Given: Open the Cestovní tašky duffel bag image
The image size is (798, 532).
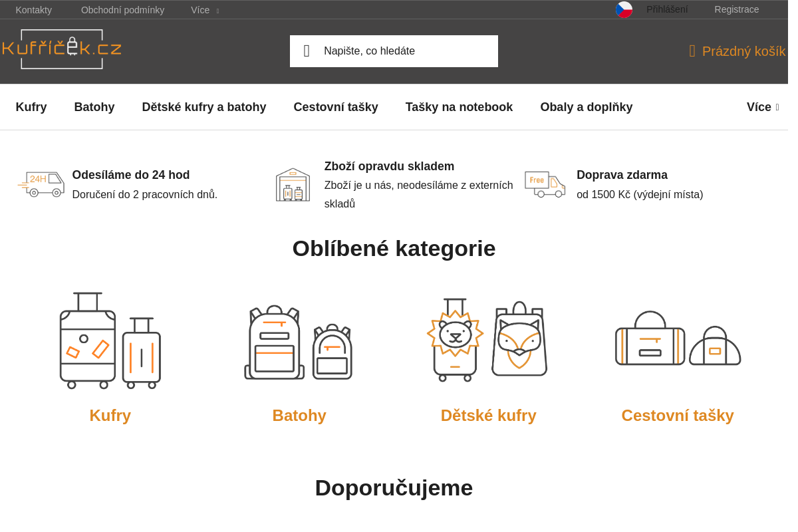Looking at the screenshot, I should tap(678, 338).
